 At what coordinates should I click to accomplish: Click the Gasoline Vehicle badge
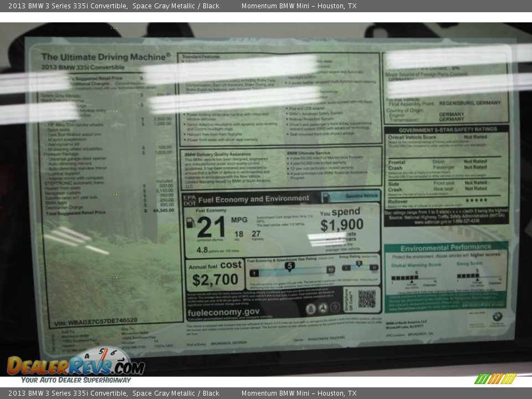(351, 196)
